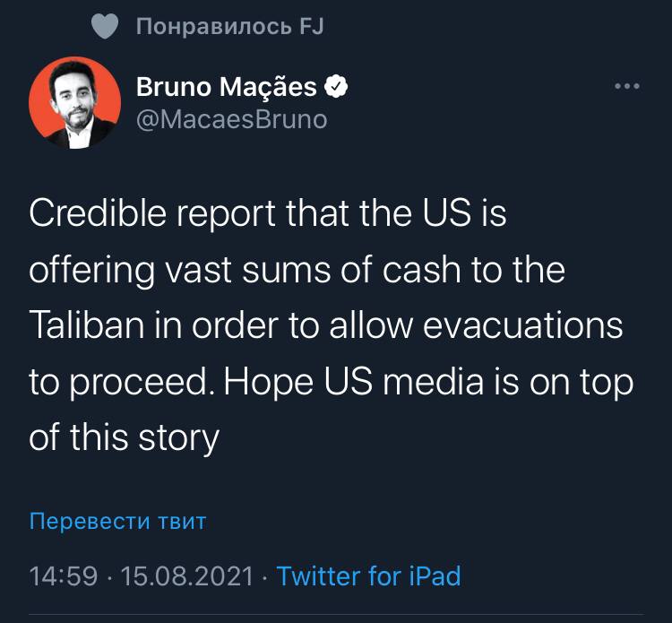Open the Twitter for iPad source link
The image size is (672, 623).
tap(368, 575)
